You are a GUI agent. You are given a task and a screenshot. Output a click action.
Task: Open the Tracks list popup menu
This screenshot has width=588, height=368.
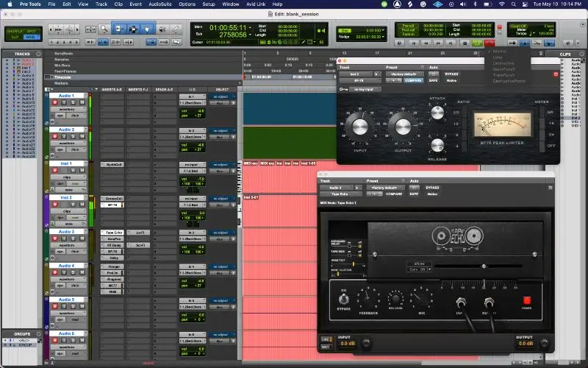click(39, 54)
